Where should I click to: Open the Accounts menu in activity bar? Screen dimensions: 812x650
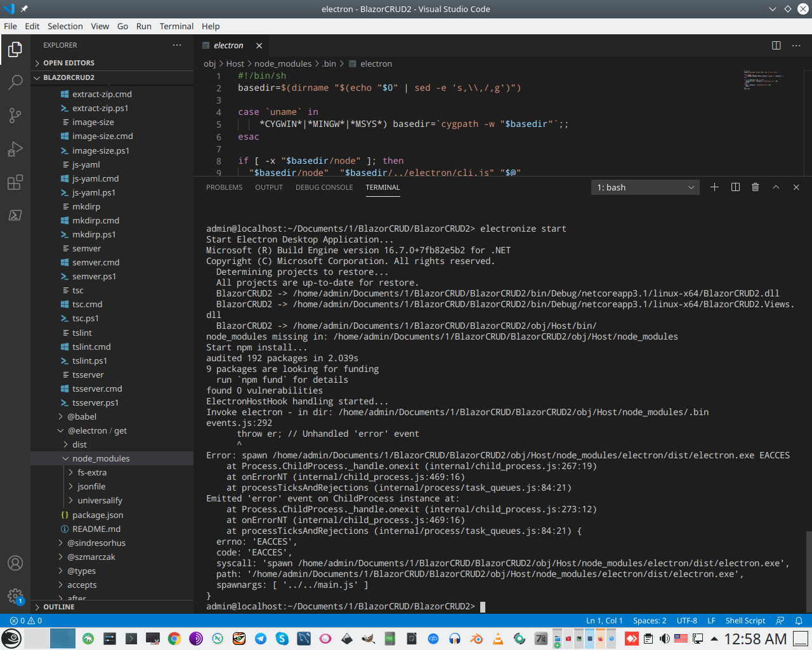click(x=15, y=563)
